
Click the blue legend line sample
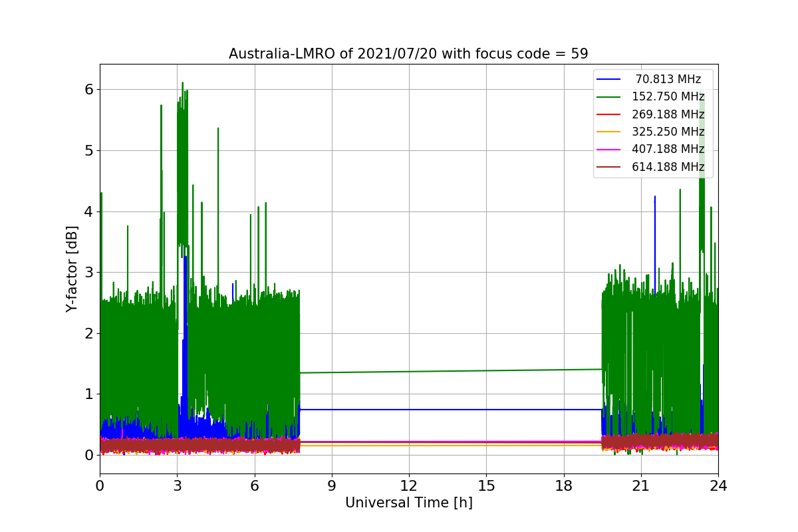(x=609, y=80)
